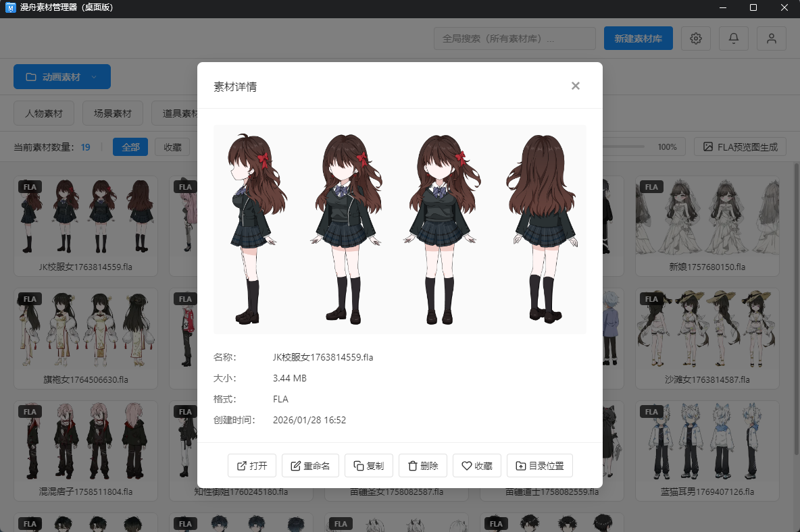Open the settings gear icon
The width and height of the screenshot is (800, 532).
pos(695,38)
